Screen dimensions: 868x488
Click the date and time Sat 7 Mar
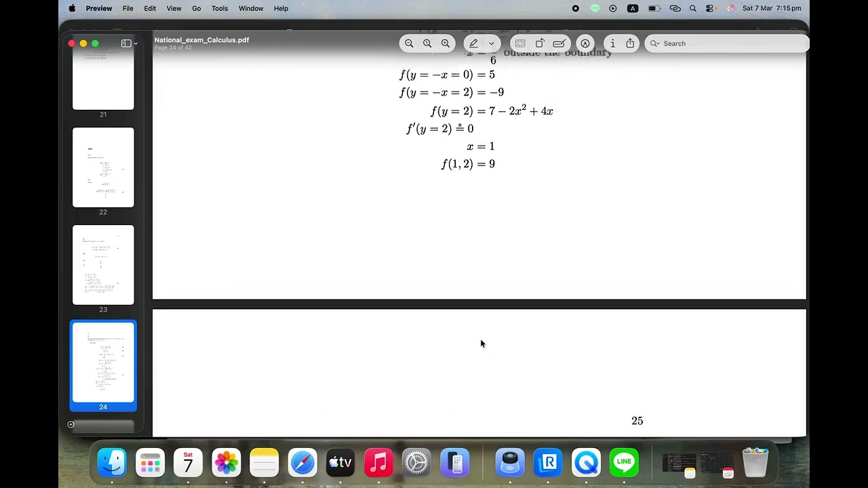coord(772,8)
